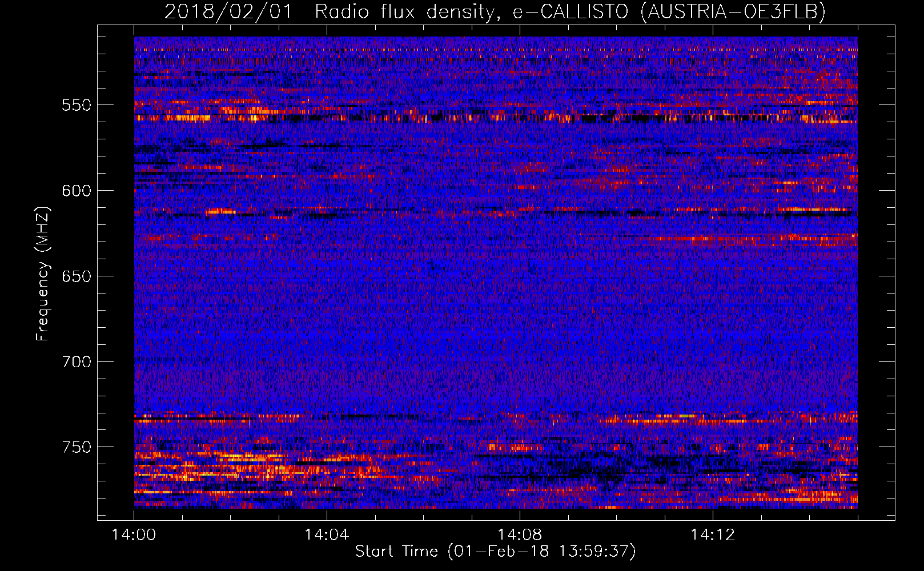Click the '14:04' time tick label
This screenshot has width=924, height=571.
click(x=327, y=535)
